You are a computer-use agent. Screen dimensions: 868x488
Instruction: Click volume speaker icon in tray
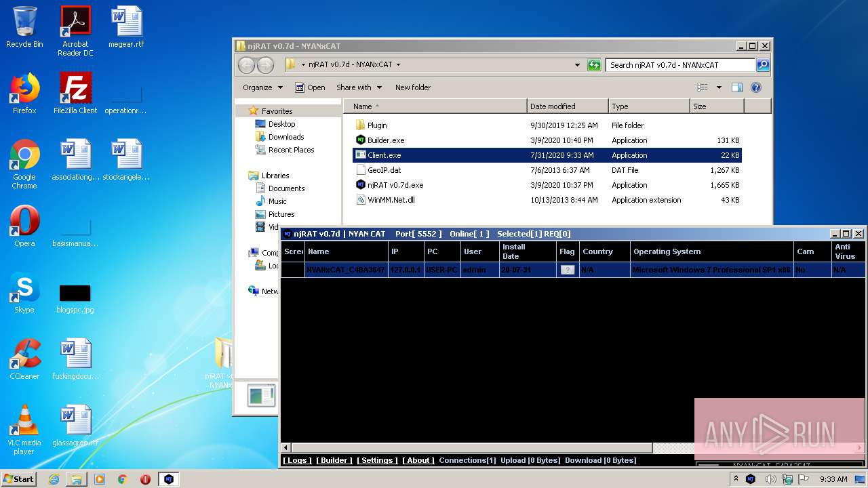[771, 479]
